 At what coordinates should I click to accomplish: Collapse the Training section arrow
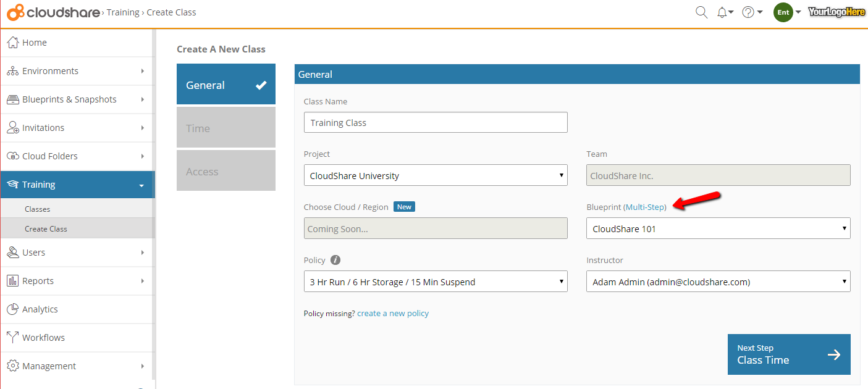point(141,185)
